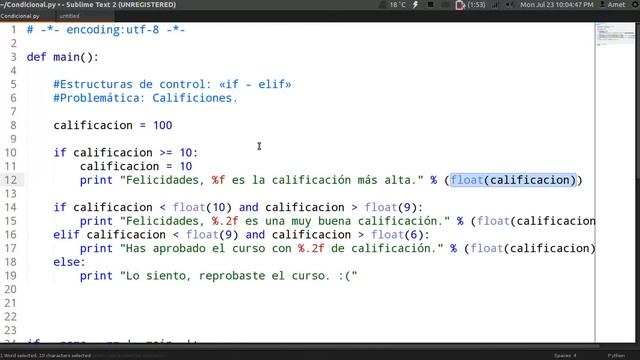Click "if calificacion >= 10:" line
The width and height of the screenshot is (640, 360).
[x=125, y=153]
